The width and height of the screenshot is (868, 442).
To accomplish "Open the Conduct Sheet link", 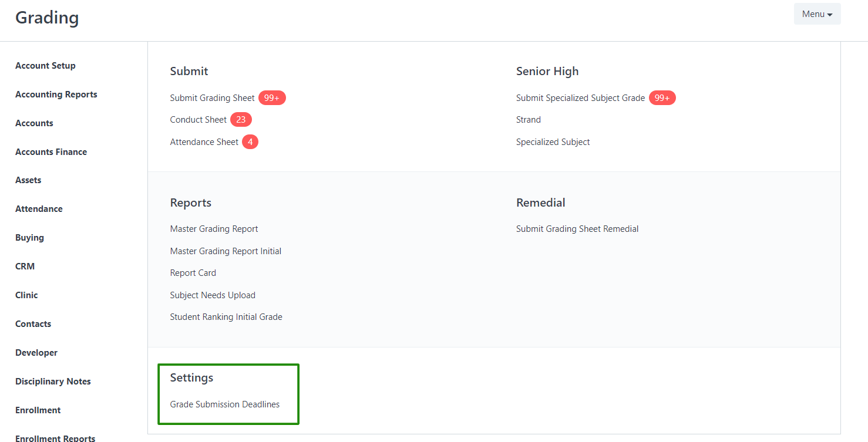I will click(199, 120).
